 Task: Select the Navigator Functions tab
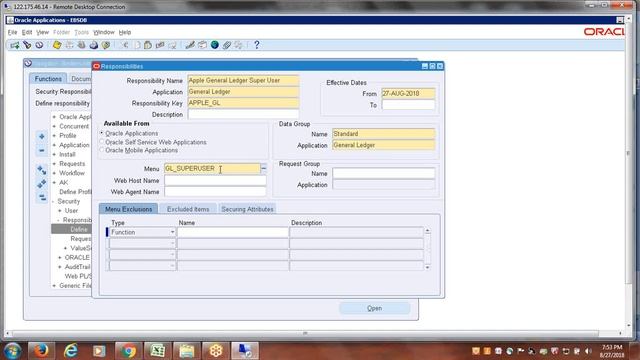pos(48,78)
